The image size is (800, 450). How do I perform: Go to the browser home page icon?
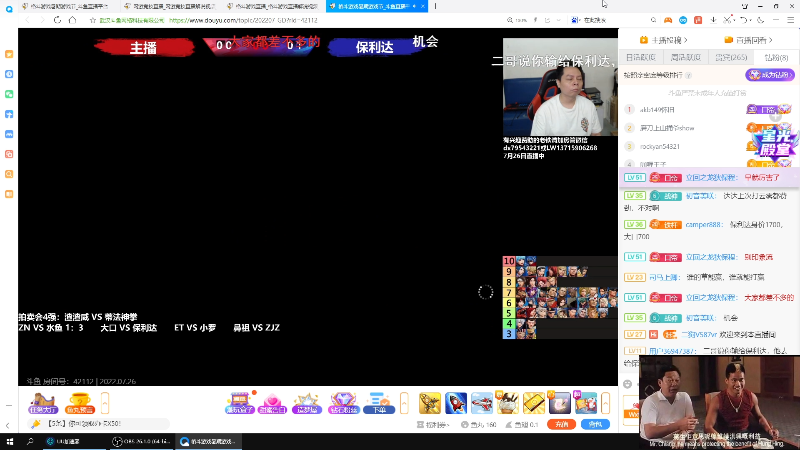pyautogui.click(x=72, y=20)
